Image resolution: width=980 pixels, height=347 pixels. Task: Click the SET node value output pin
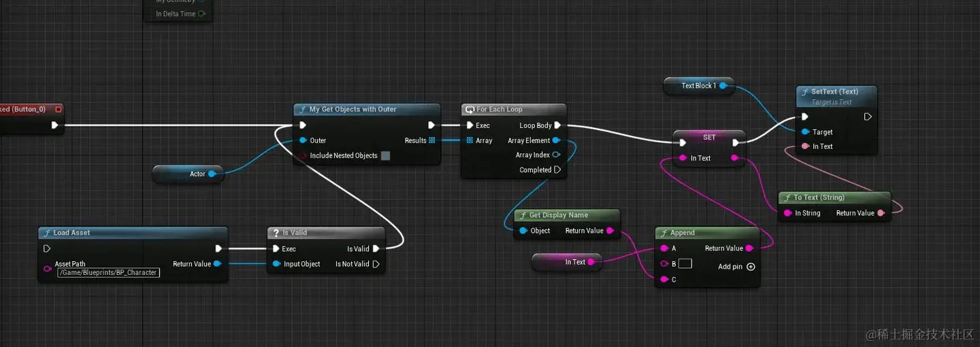tap(734, 158)
